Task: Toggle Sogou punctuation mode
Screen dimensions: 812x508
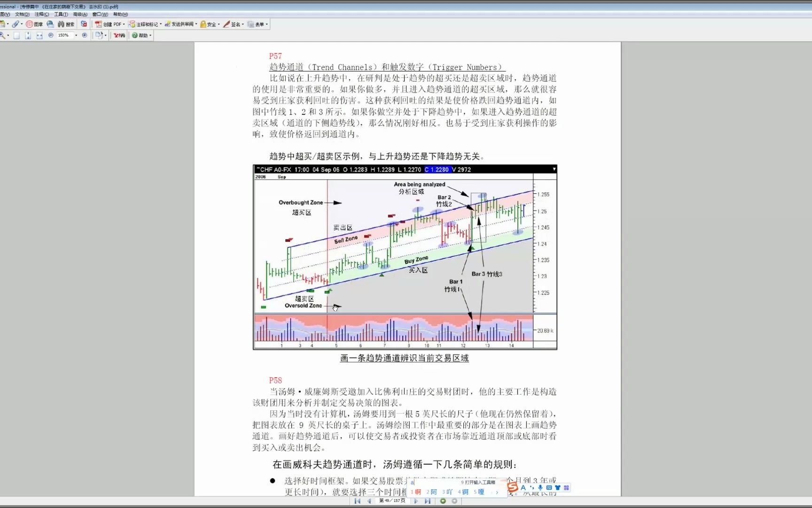Action: coord(532,488)
